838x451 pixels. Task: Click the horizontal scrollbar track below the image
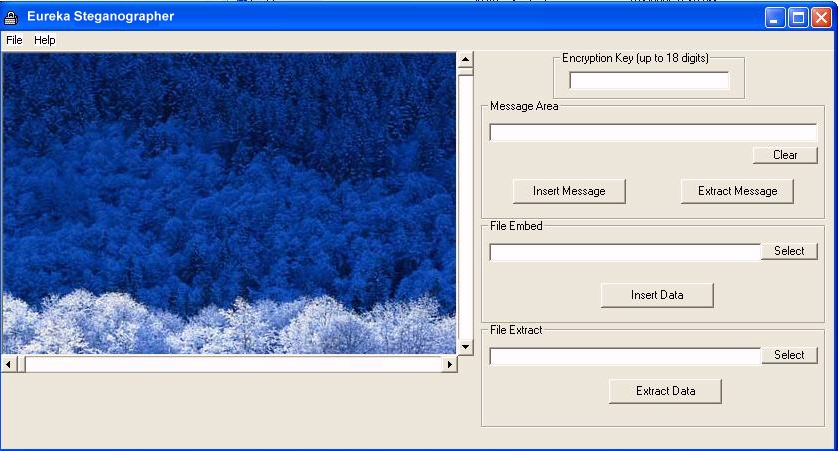(x=233, y=364)
